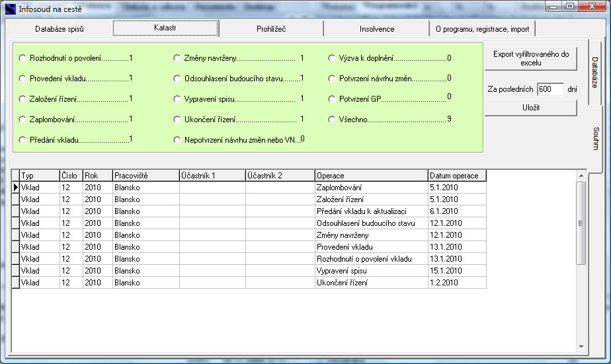
Task: Choose the 'Všechno' radio filter
Action: click(x=331, y=119)
